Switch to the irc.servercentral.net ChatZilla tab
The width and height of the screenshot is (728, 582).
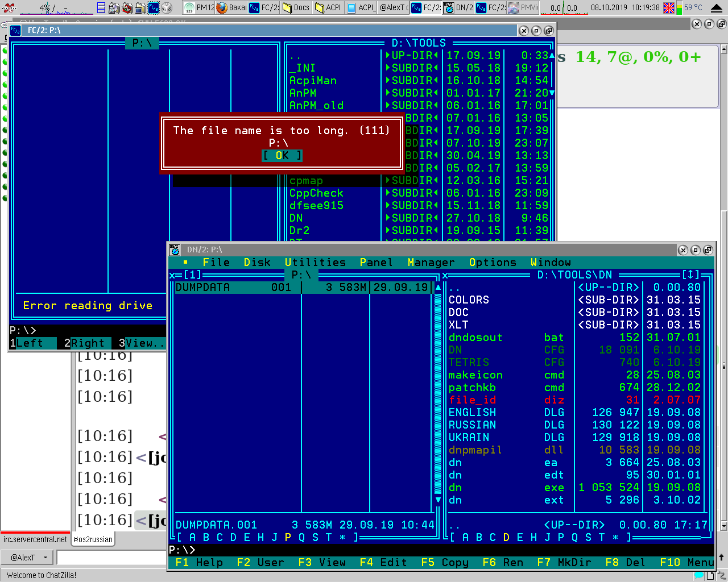(35, 539)
